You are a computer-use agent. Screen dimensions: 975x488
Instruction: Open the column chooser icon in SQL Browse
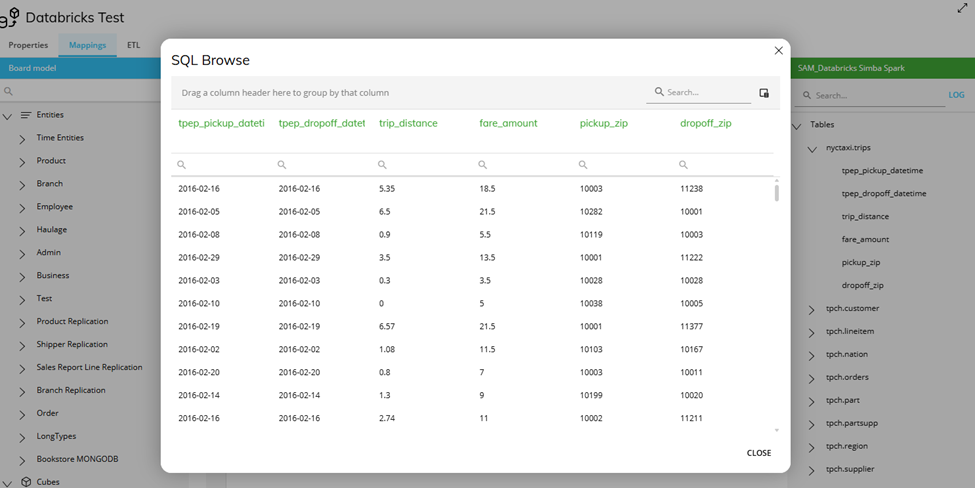764,93
